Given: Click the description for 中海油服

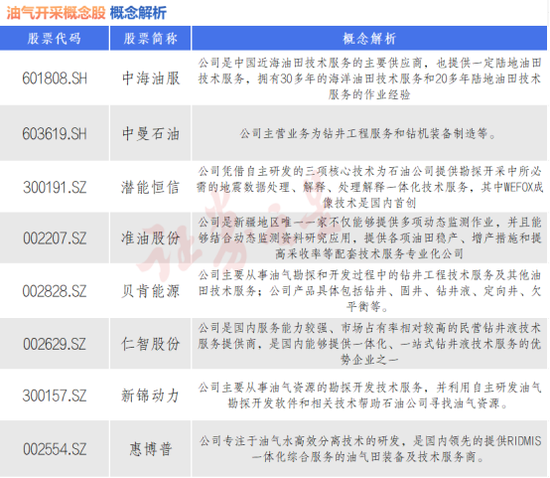Looking at the screenshot, I should 369,79.
